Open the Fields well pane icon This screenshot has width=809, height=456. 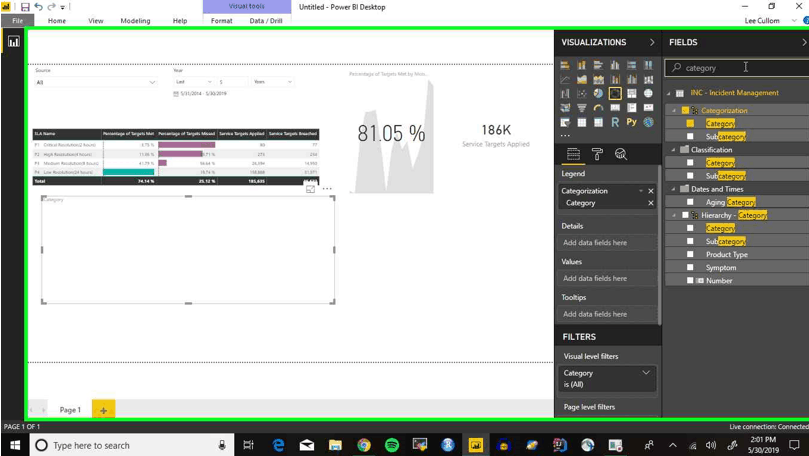point(573,154)
